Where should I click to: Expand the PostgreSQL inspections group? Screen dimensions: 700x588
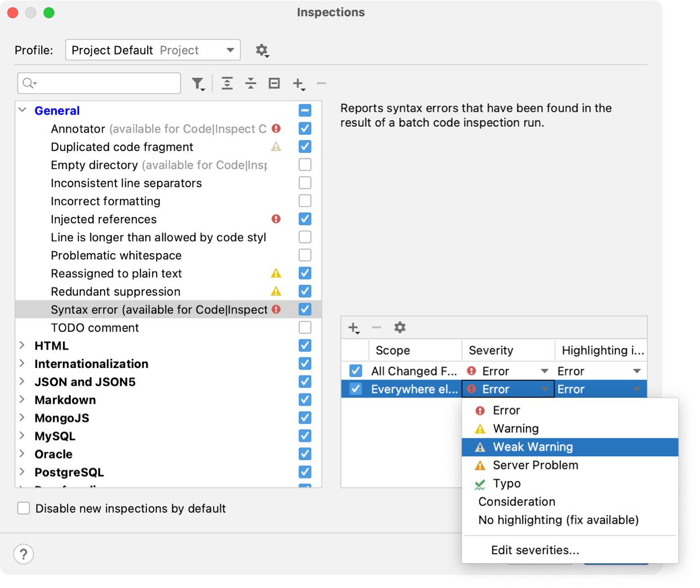pyautogui.click(x=22, y=472)
